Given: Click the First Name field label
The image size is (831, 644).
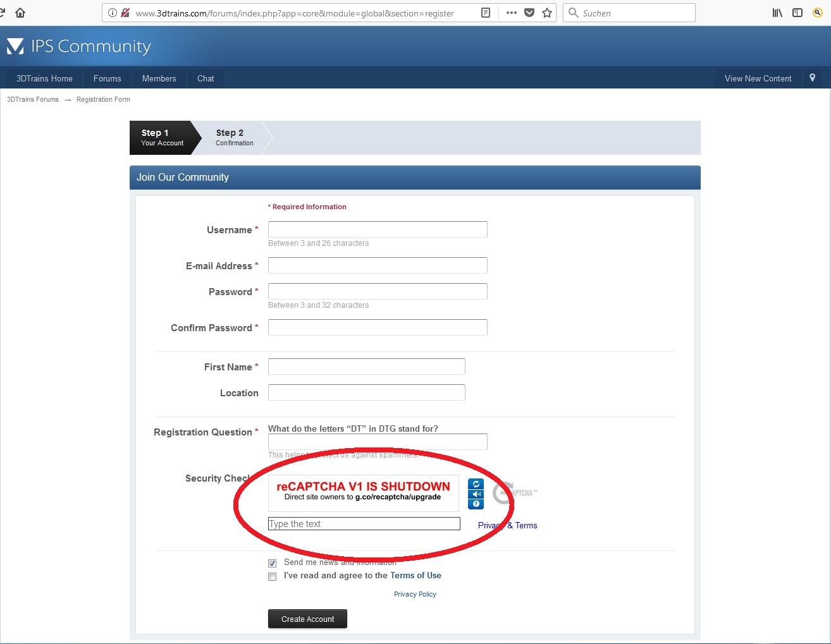Looking at the screenshot, I should (x=228, y=367).
